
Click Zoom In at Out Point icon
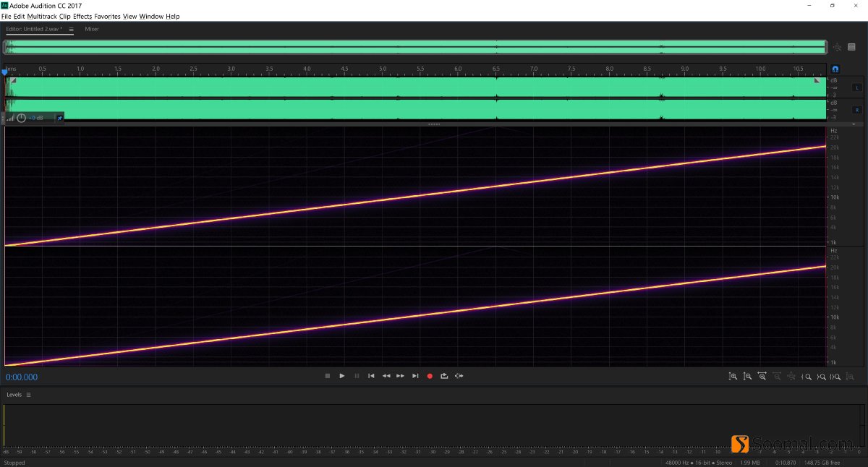(x=821, y=377)
